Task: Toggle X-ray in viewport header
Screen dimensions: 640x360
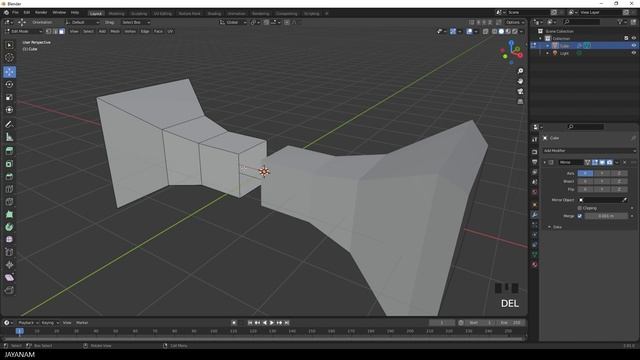Action: click(486, 31)
